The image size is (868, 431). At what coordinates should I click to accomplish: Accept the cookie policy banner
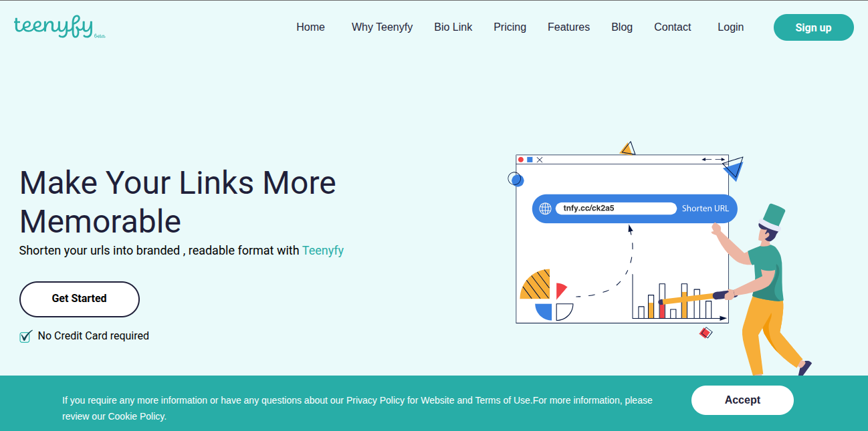(742, 400)
